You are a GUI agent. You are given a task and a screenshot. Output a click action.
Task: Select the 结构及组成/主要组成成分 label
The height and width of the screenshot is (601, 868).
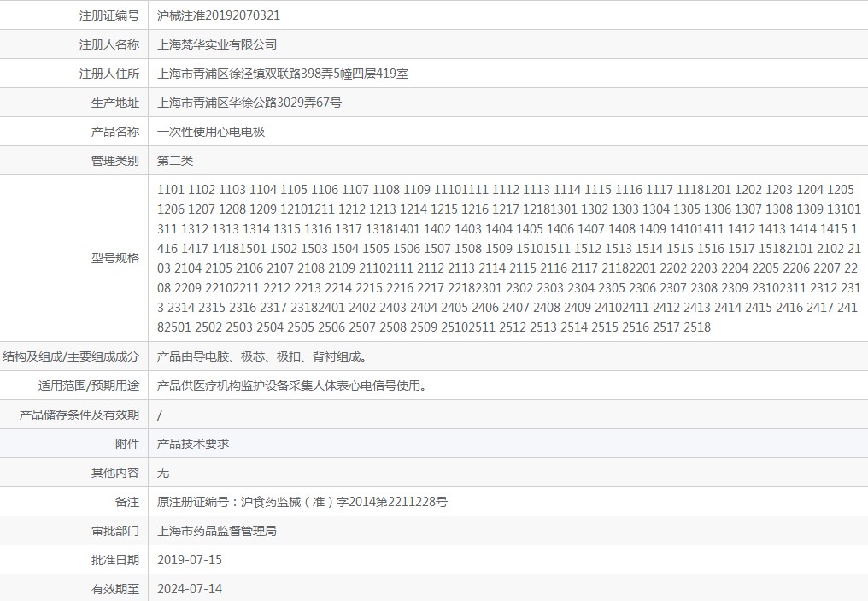70,356
